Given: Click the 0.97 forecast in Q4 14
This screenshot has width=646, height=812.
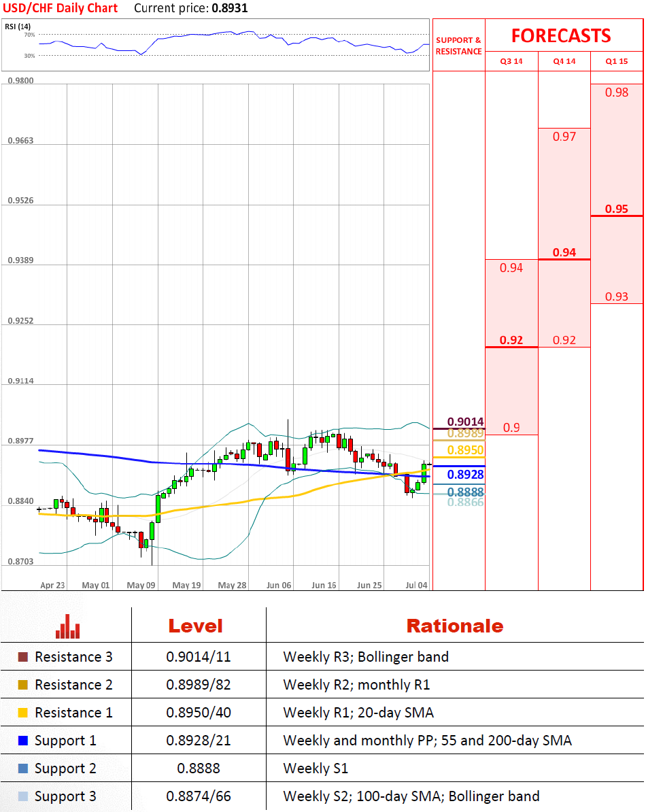Looking at the screenshot, I should [x=564, y=137].
